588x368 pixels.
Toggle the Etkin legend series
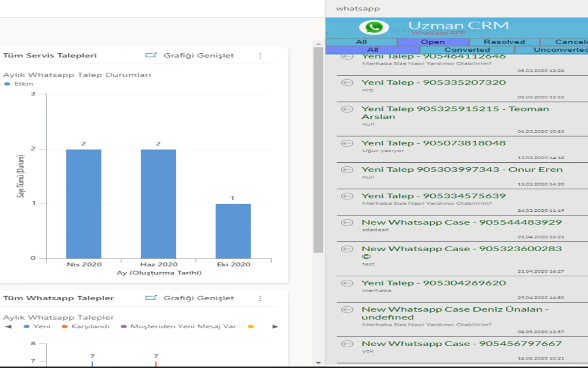(x=19, y=84)
